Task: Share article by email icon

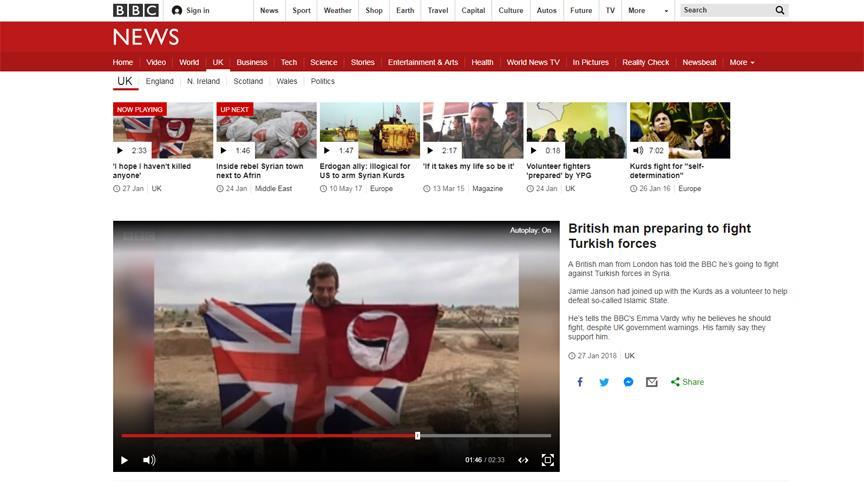Action: pos(652,382)
